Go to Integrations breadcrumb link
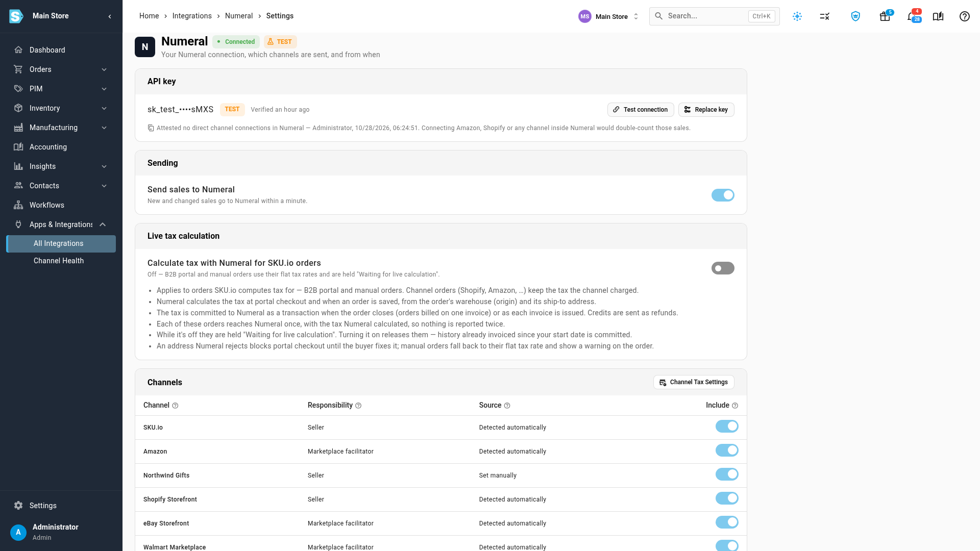The height and width of the screenshot is (551, 980). click(192, 16)
